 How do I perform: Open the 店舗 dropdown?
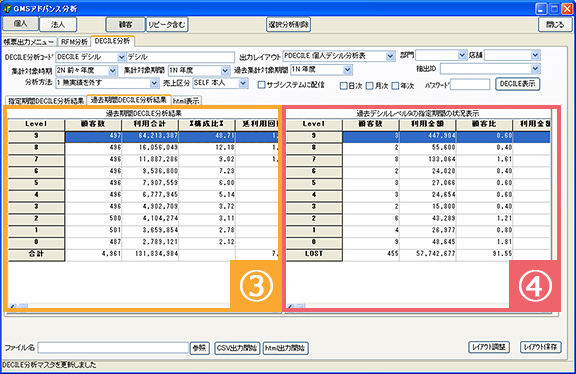click(535, 55)
